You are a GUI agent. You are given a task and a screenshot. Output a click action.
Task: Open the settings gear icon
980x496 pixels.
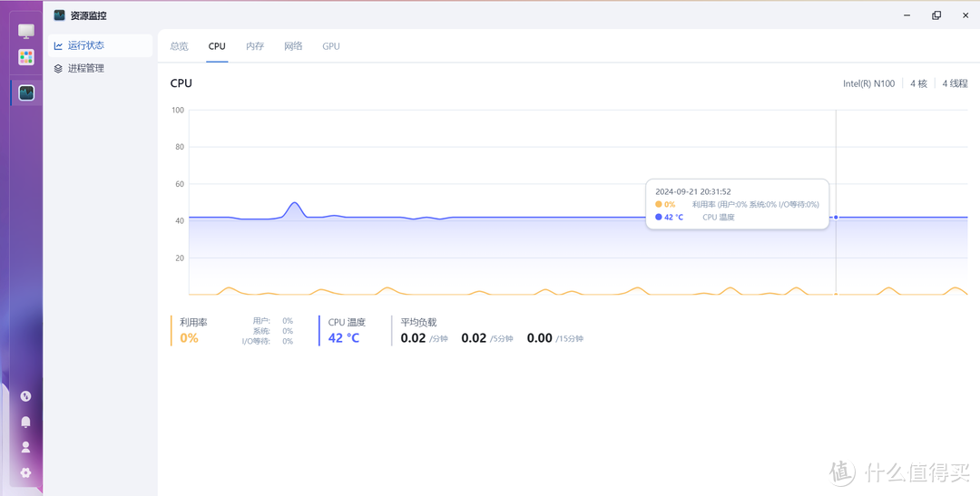tap(25, 472)
